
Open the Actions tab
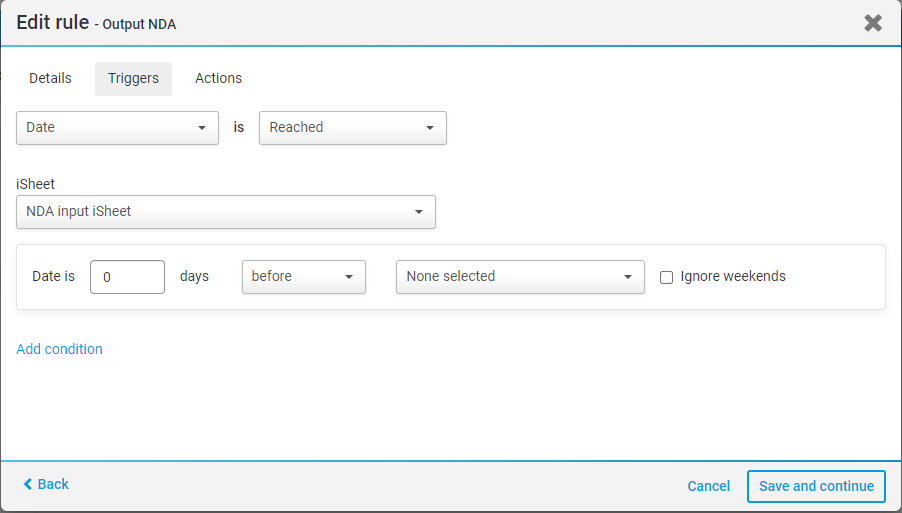pos(218,78)
